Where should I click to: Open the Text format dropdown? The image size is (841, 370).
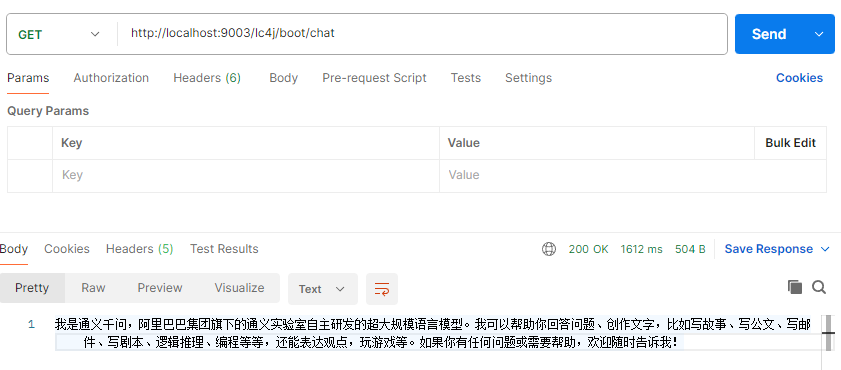tap(322, 289)
